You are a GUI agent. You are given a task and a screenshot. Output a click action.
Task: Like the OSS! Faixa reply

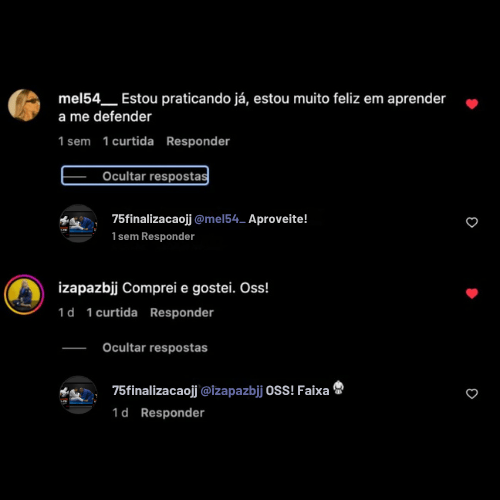click(472, 394)
